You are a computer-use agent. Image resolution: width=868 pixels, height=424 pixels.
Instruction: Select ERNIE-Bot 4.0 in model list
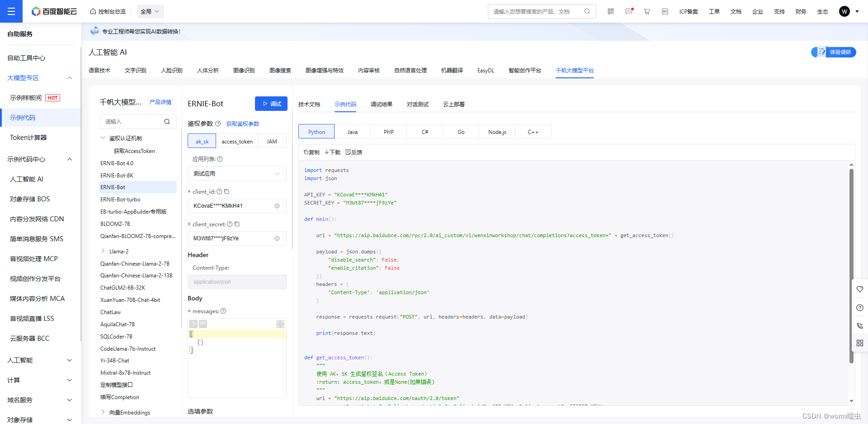117,163
